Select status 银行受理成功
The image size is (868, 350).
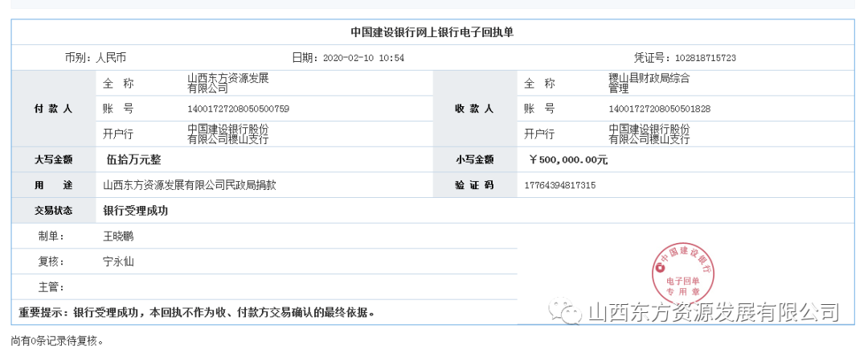(136, 211)
